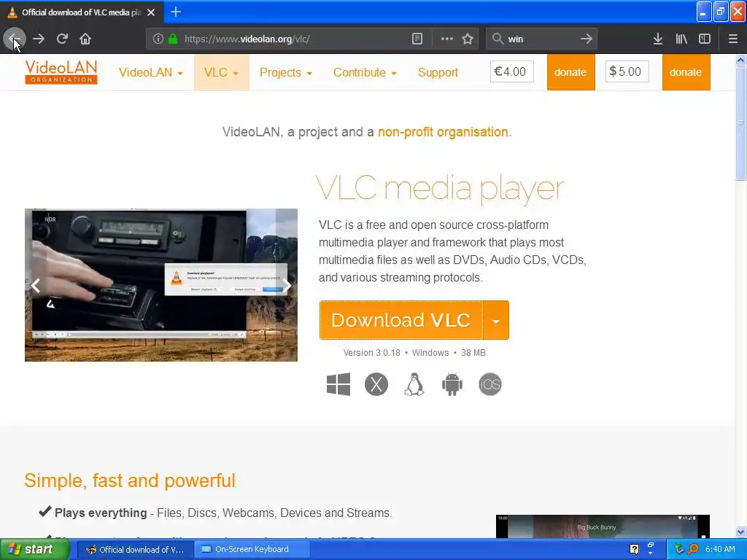Image resolution: width=747 pixels, height=560 pixels.
Task: Click the VLC screenshot carousel image
Action: [161, 285]
